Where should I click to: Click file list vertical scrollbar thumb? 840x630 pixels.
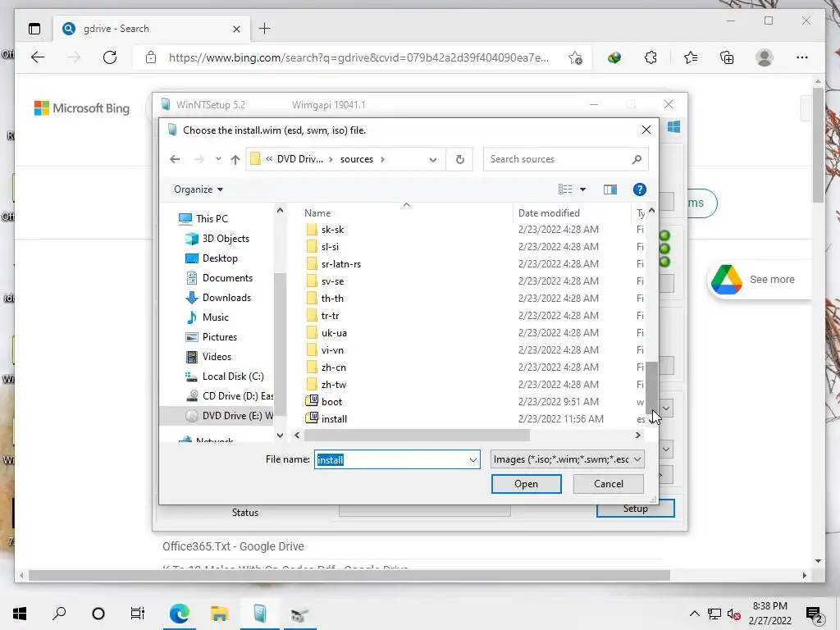651,387
